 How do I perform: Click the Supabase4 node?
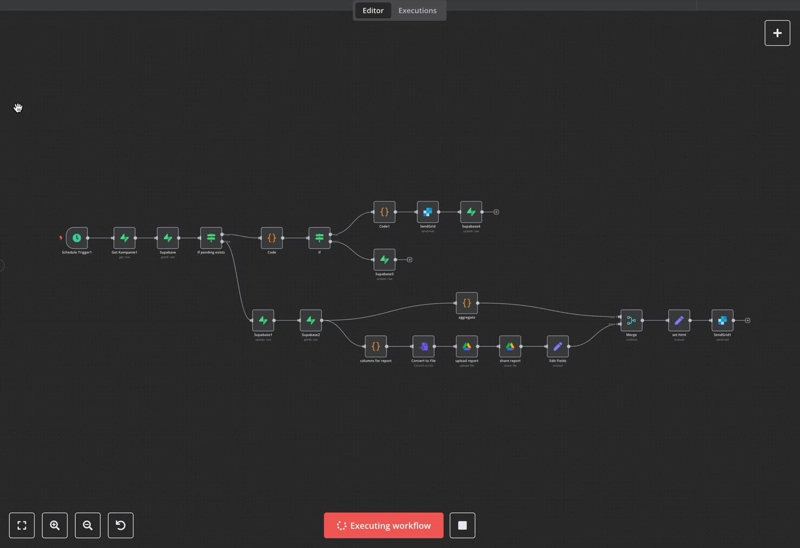tap(471, 212)
